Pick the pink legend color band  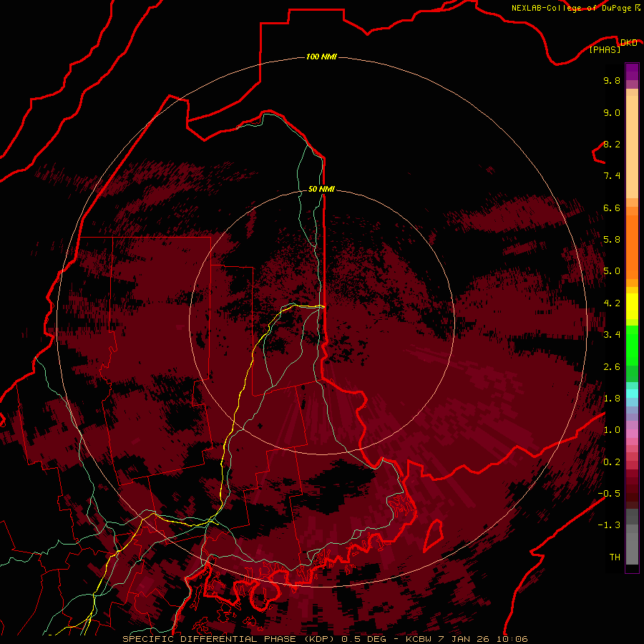click(632, 434)
